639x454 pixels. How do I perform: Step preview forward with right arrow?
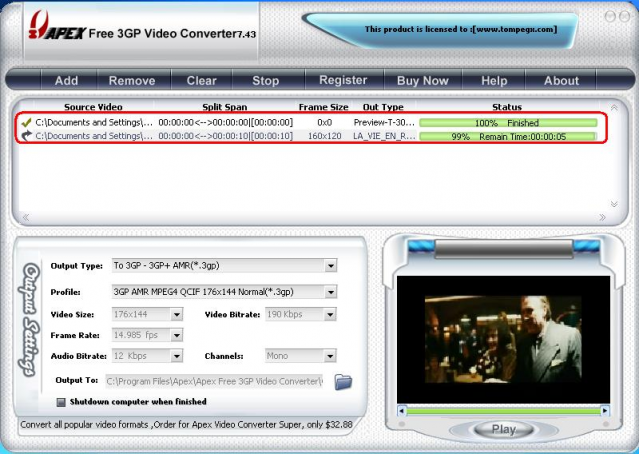point(605,411)
